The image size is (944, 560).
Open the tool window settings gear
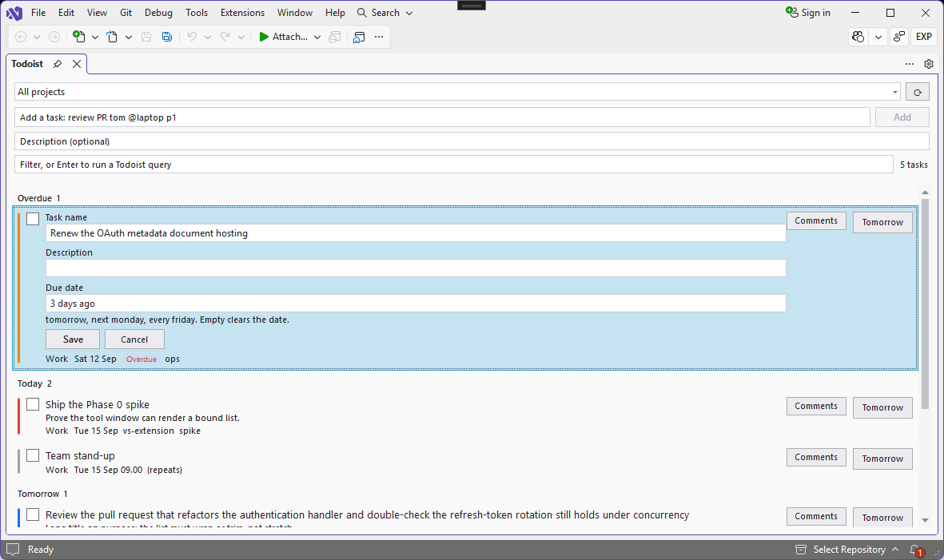click(929, 64)
